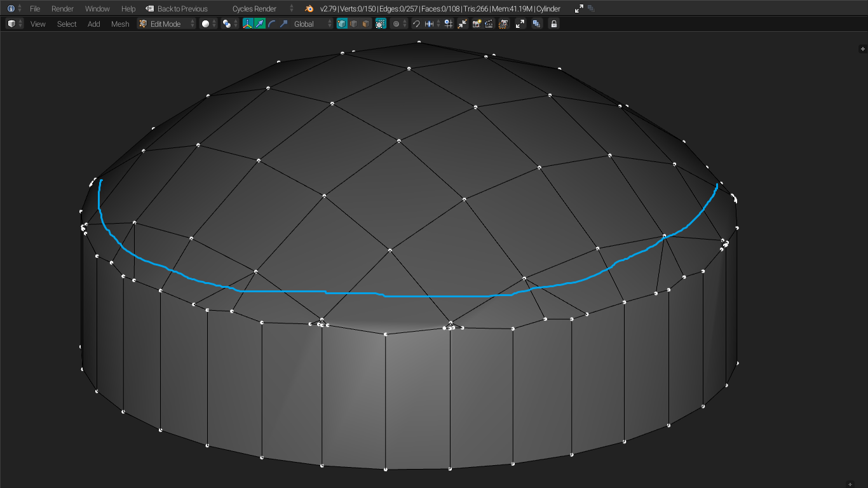The height and width of the screenshot is (488, 868).
Task: Open the info editor type selector
Action: (15, 8)
